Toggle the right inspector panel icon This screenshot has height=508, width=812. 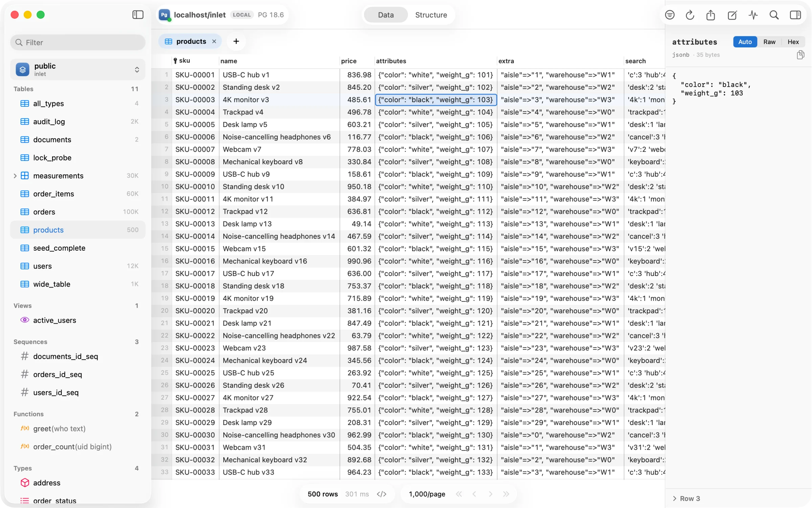(795, 15)
